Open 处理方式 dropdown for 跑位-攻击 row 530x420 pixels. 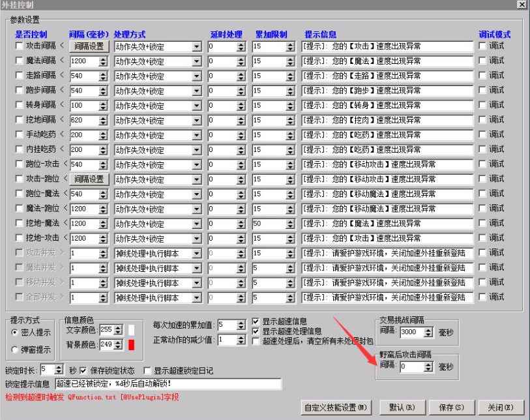pos(197,165)
